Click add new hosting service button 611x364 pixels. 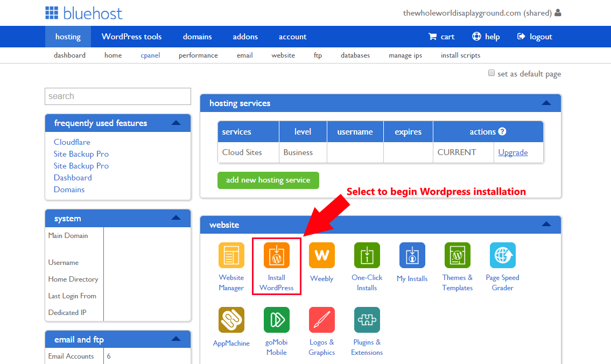click(268, 180)
